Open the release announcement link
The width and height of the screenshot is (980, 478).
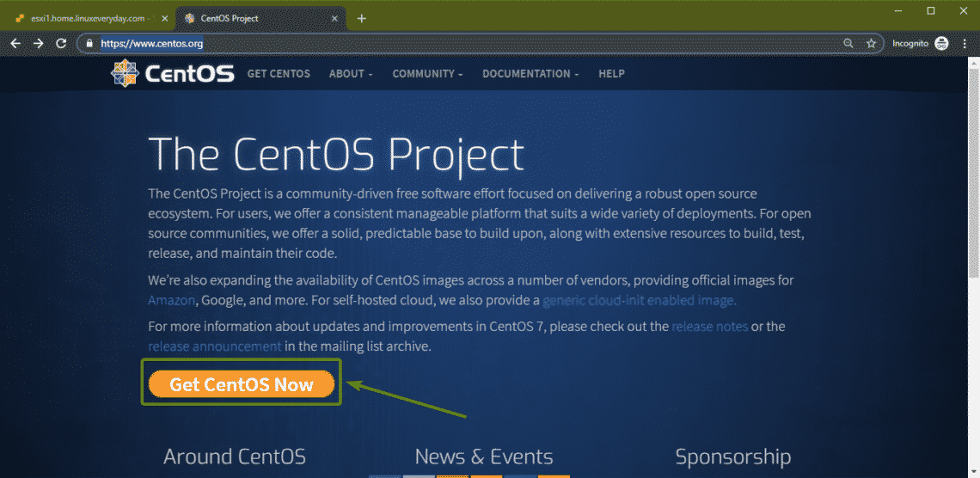click(215, 346)
